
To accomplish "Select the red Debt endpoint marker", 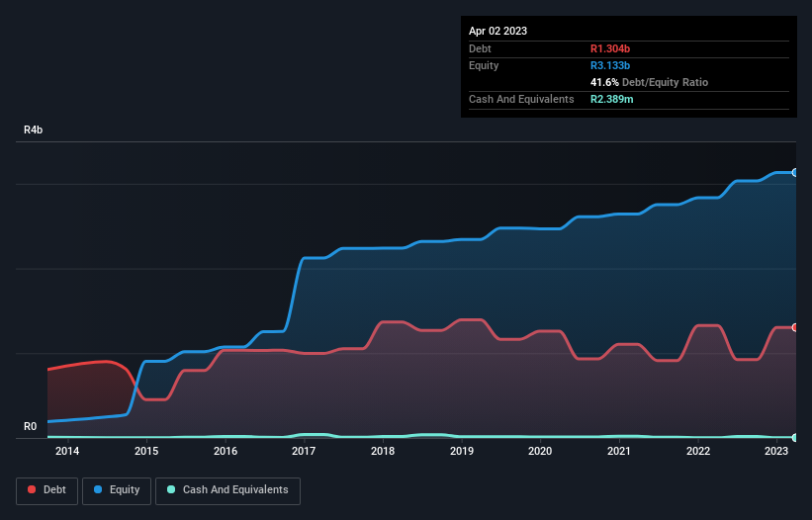I will 795,327.
